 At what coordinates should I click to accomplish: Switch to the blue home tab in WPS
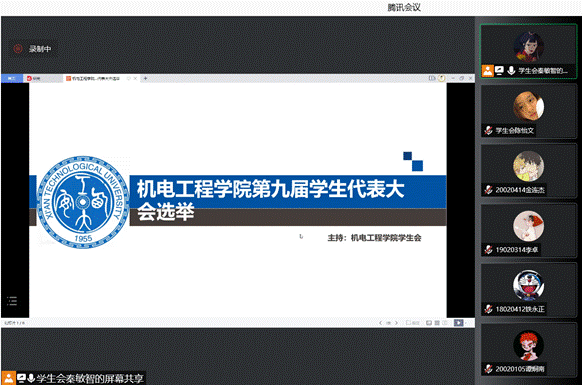point(12,78)
